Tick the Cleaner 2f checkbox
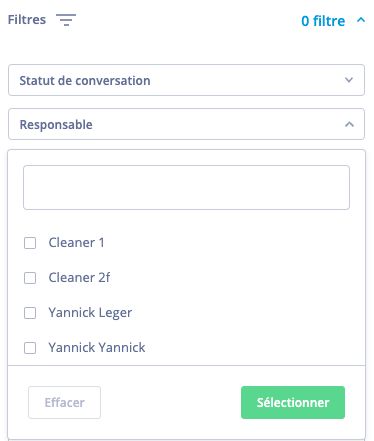Image resolution: width=374 pixels, height=441 pixels. [x=30, y=278]
